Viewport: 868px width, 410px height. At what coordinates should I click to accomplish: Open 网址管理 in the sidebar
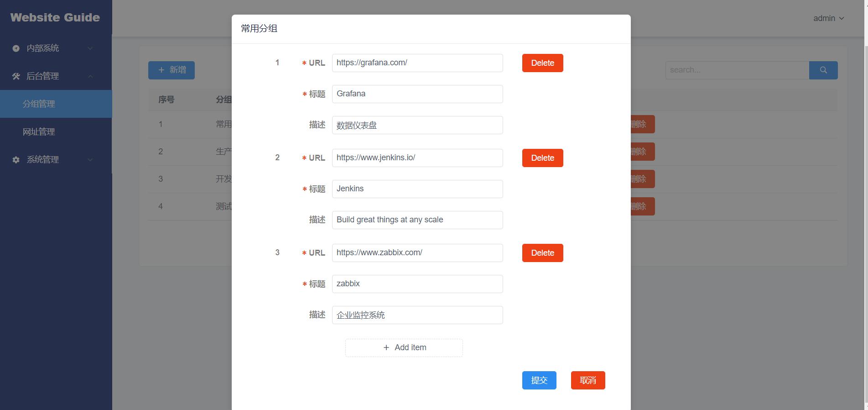(x=56, y=132)
